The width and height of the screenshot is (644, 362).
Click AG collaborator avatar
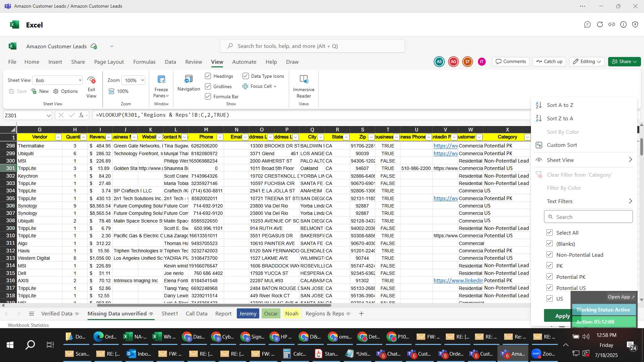453,61
